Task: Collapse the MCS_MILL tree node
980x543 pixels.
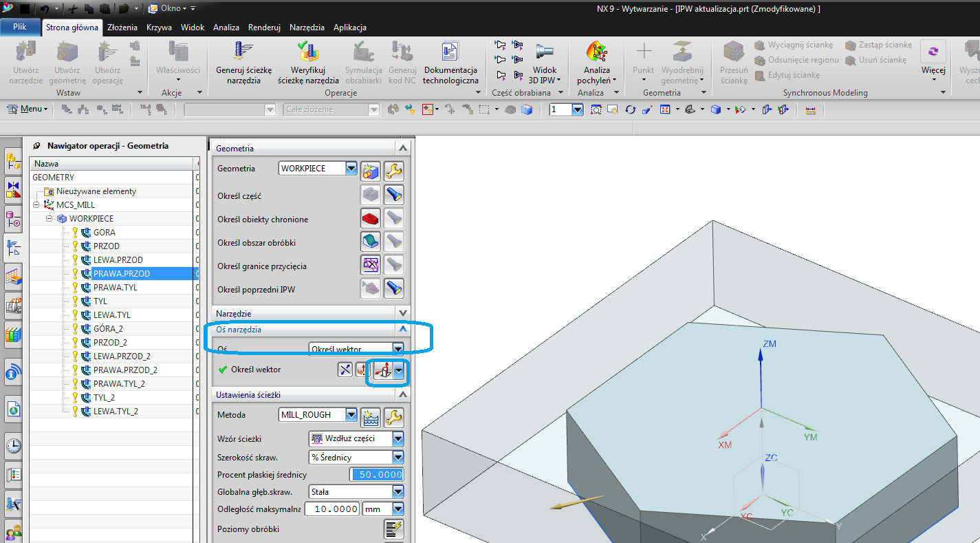Action: click(x=36, y=205)
